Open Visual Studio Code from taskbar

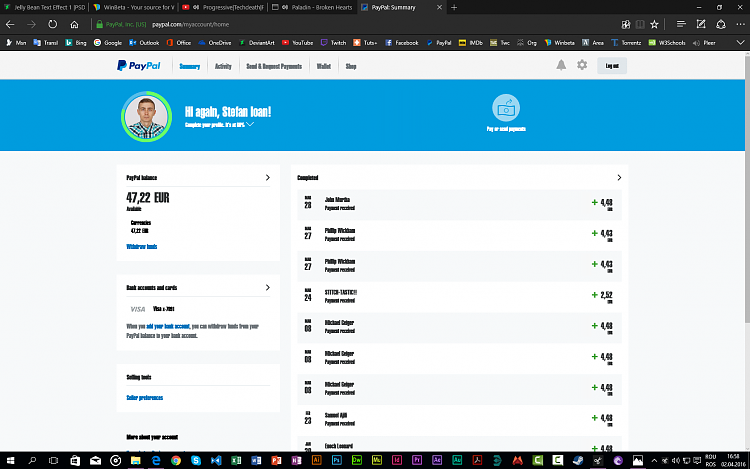tap(216, 460)
